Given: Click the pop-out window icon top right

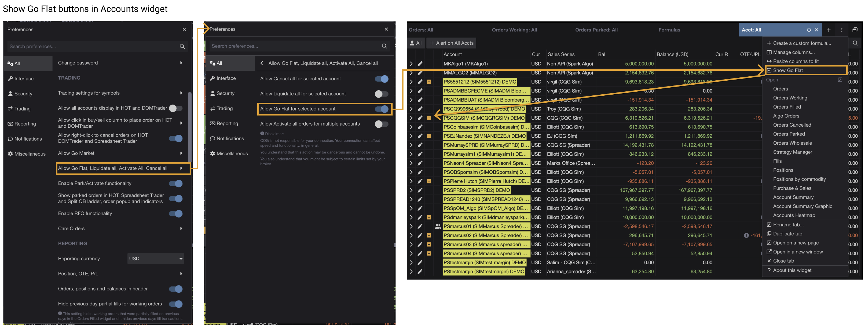Looking at the screenshot, I should pyautogui.click(x=855, y=30).
